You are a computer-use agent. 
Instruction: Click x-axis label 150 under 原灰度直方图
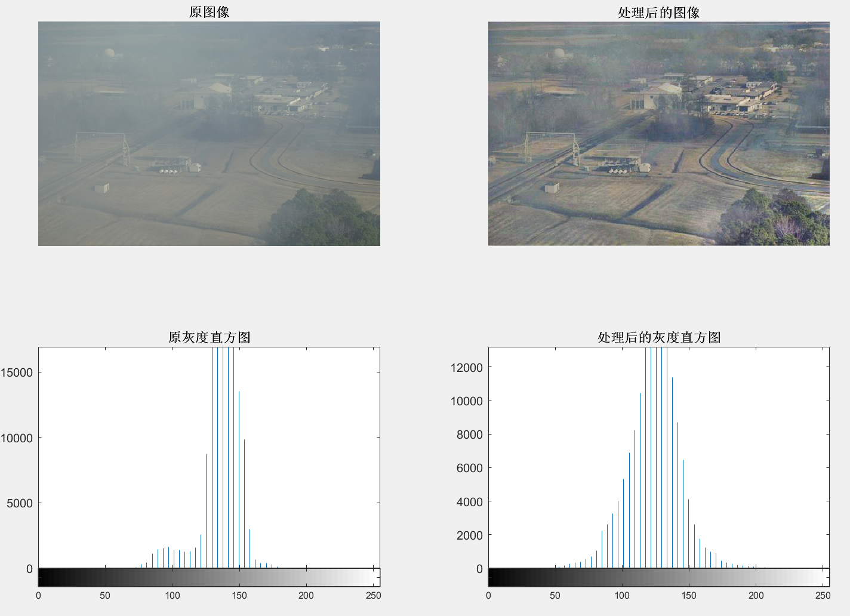(x=239, y=595)
